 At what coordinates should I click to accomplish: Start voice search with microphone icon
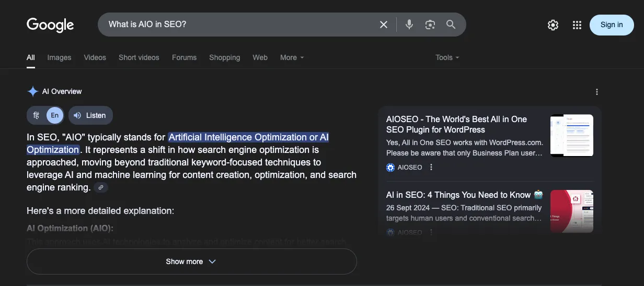pyautogui.click(x=409, y=25)
